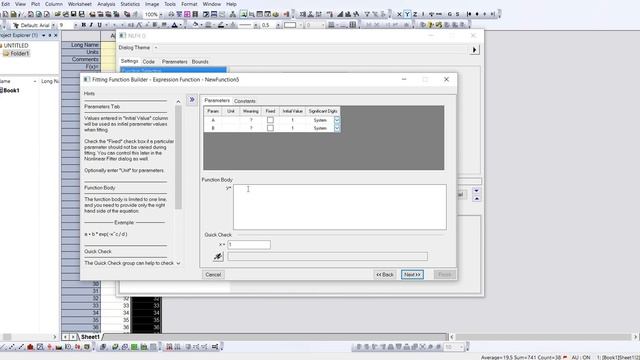
Task: Click the line plot icon in bottom toolbar
Action: point(3,347)
